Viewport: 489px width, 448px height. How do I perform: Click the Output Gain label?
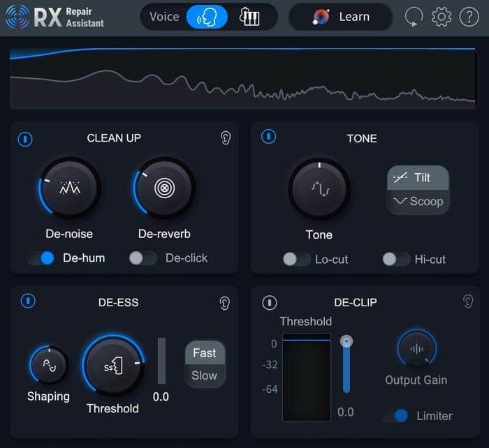pos(416,380)
